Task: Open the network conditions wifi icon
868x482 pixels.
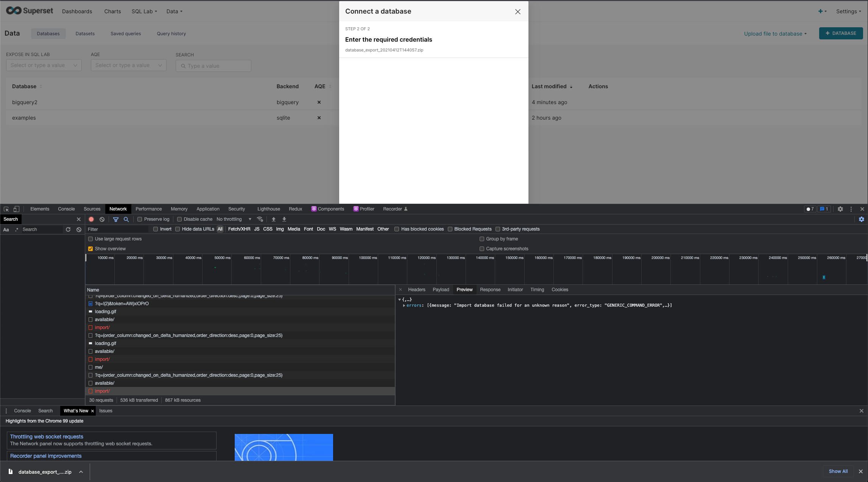Action: pyautogui.click(x=260, y=219)
